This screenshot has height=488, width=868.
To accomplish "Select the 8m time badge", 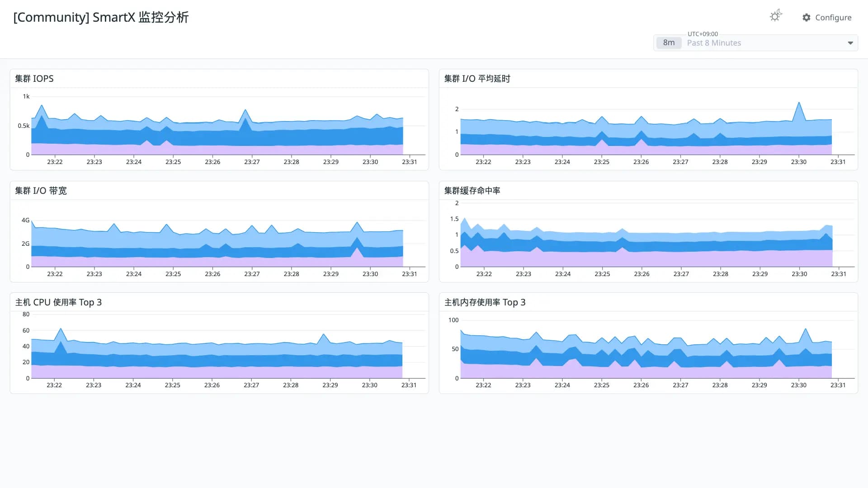I will (x=669, y=43).
